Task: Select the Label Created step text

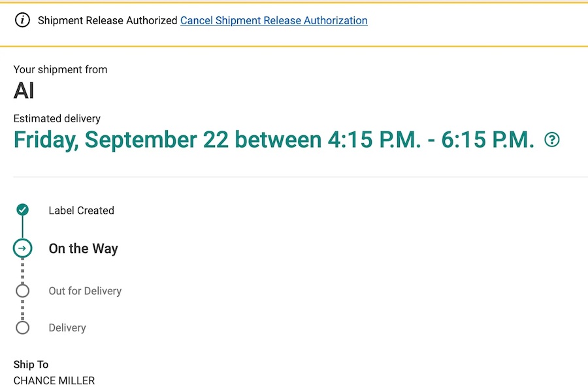Action: pos(81,210)
